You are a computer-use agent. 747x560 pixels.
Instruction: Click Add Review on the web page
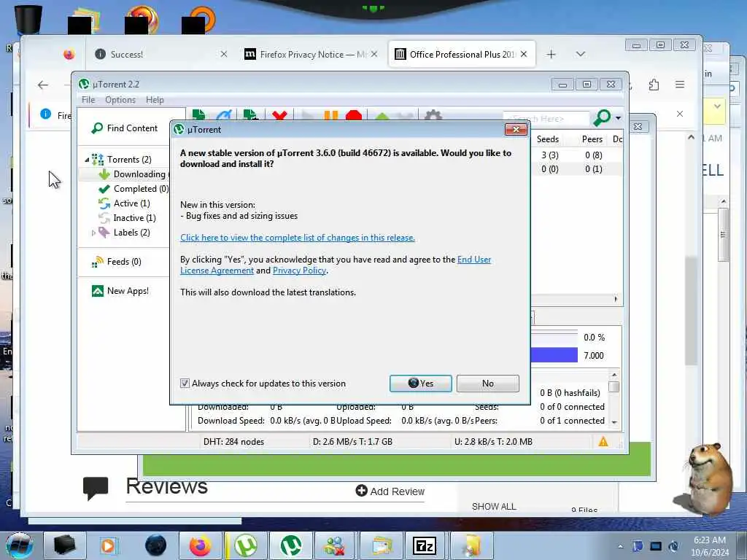[x=390, y=491]
